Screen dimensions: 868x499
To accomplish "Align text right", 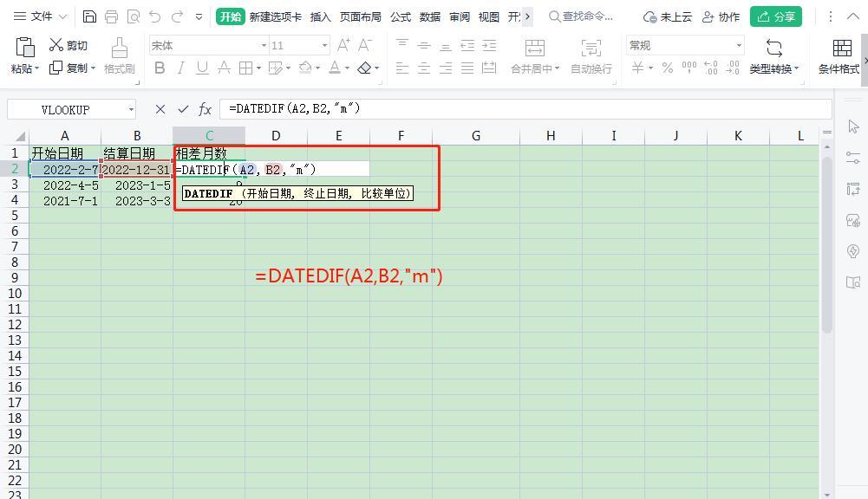I will click(446, 68).
